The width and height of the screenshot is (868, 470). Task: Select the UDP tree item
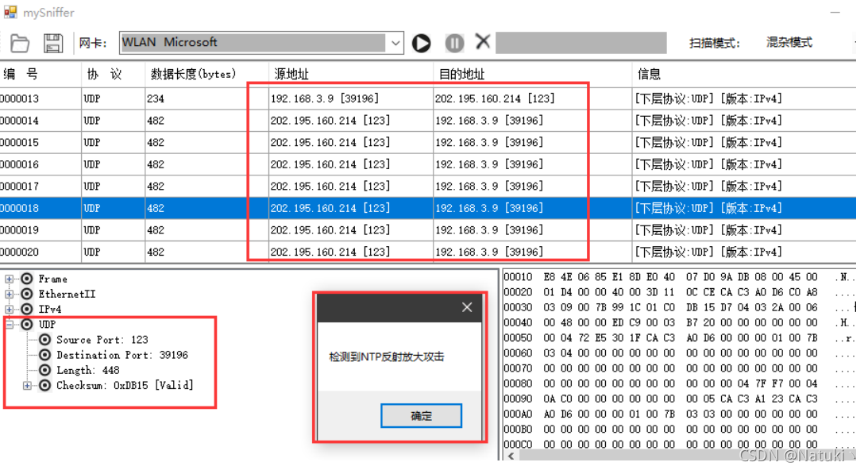tap(47, 325)
